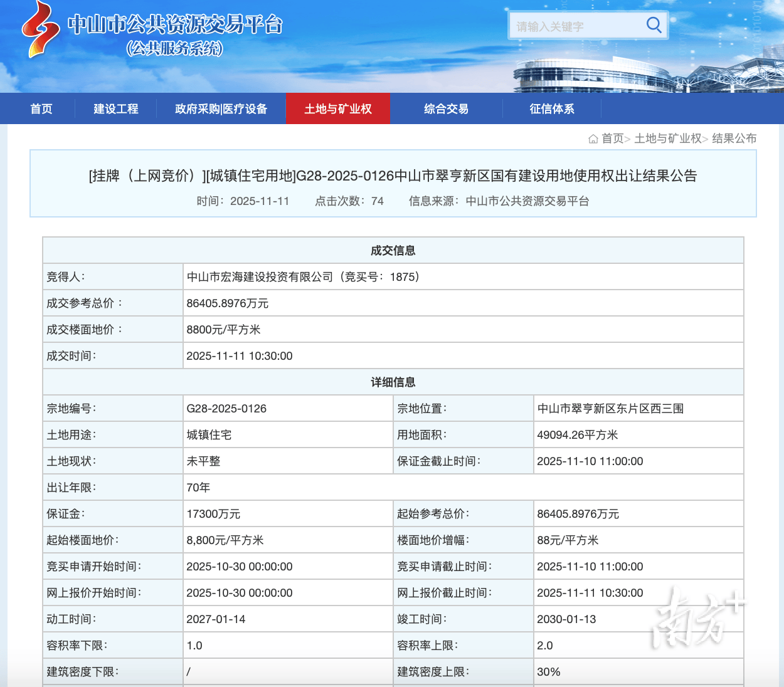The width and height of the screenshot is (784, 687).
Task: Click the magnifier search icon
Action: (654, 25)
